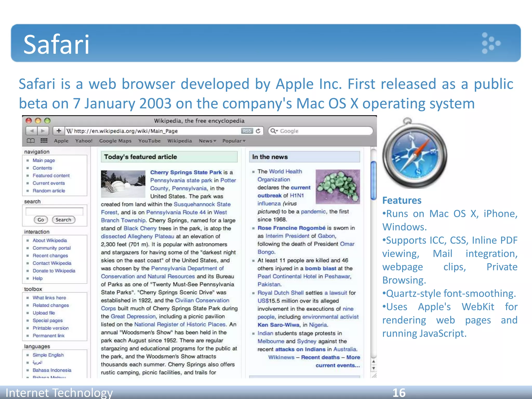Open the Donate to Wikipedia link
The width and height of the screenshot is (532, 399).
(54, 270)
